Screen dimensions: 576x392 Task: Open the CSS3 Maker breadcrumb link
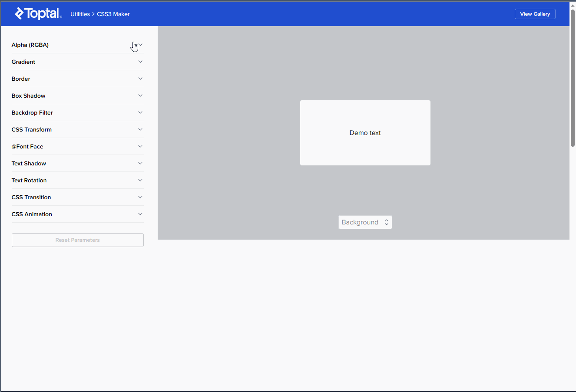[113, 14]
